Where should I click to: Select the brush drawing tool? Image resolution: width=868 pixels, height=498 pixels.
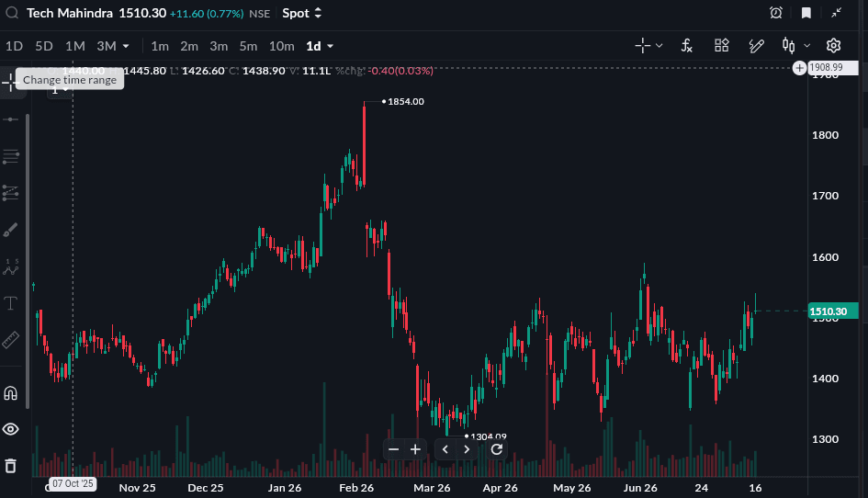(10, 230)
